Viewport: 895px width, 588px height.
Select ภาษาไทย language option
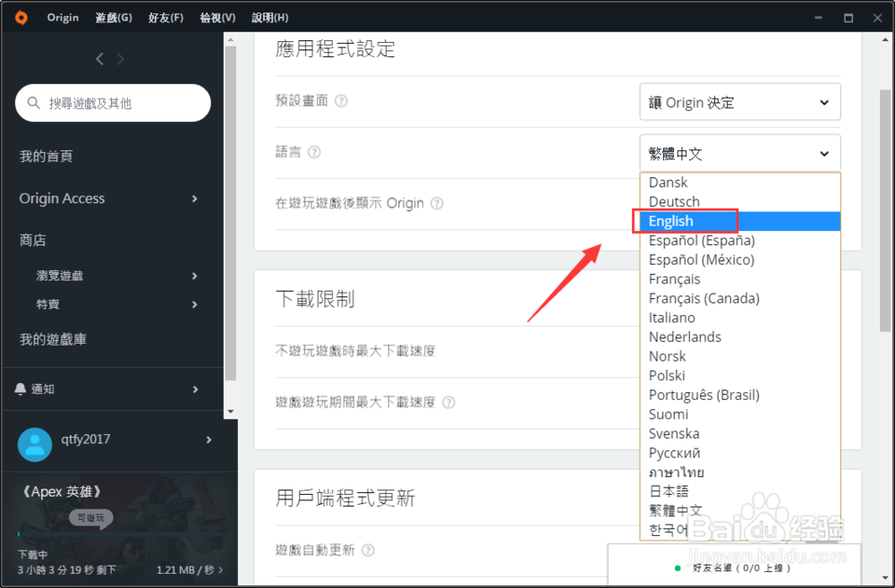click(740, 473)
